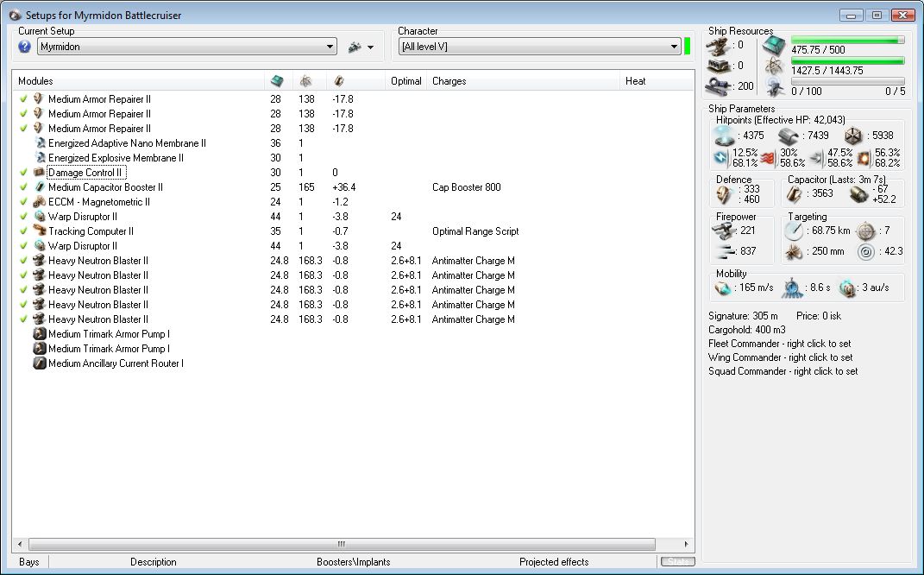Click the align time icon showing 8.6 s
This screenshot has width=924, height=575.
coord(793,287)
